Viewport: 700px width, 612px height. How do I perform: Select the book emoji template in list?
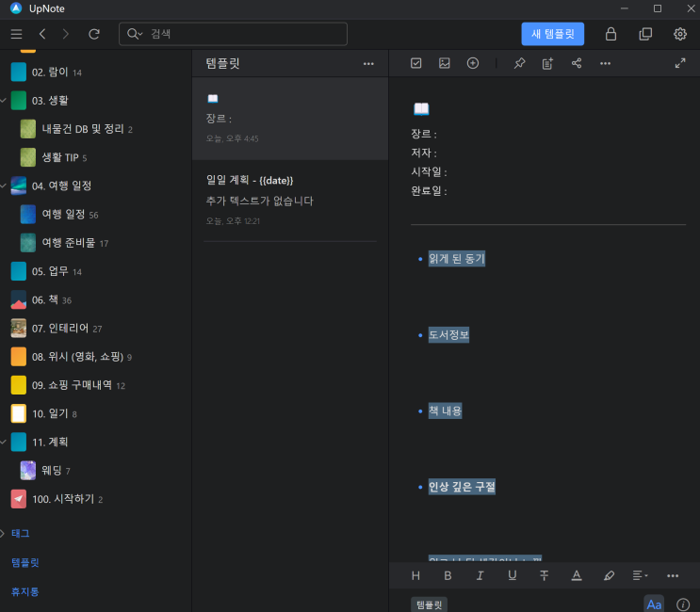click(x=290, y=119)
